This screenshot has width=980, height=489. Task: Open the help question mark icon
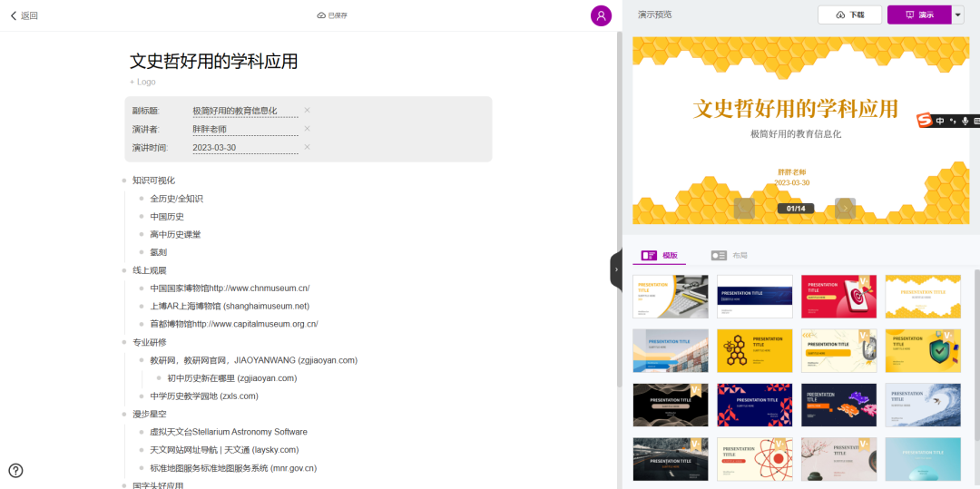[x=16, y=470]
